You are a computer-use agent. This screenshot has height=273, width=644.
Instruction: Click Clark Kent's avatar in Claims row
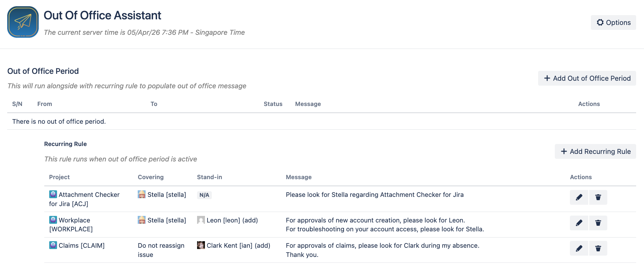click(201, 245)
